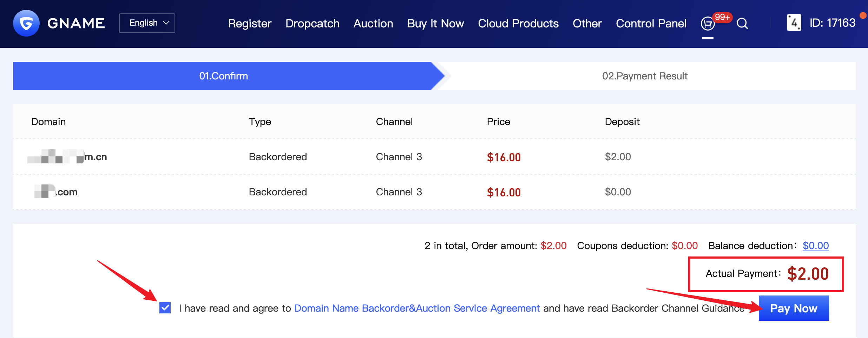868x338 pixels.
Task: Click the orange notification dot
Action: click(x=862, y=15)
